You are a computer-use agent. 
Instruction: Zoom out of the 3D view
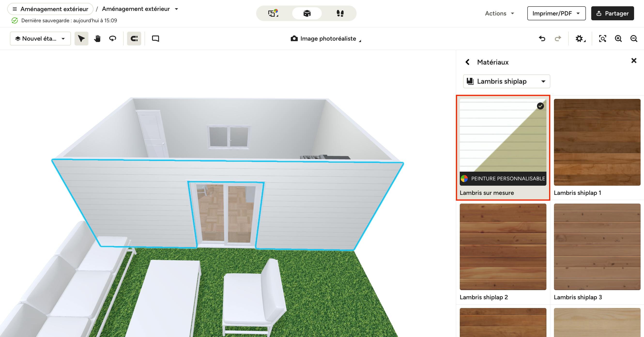[634, 38]
